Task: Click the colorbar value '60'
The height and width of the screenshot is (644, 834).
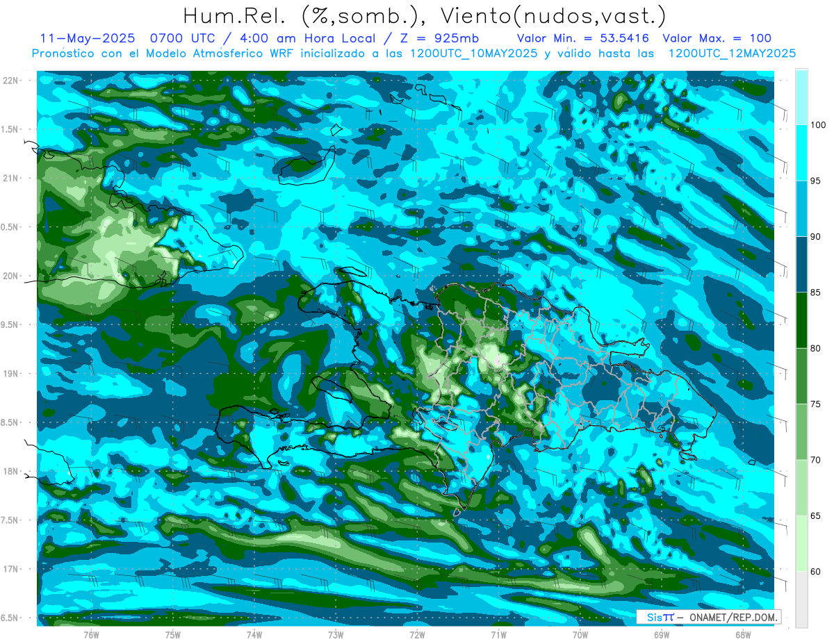Action: click(816, 572)
